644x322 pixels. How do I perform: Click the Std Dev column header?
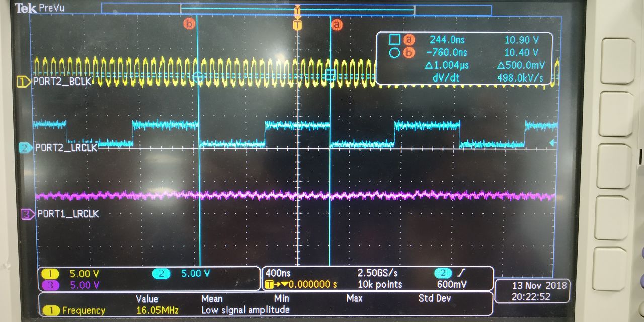[x=435, y=298]
